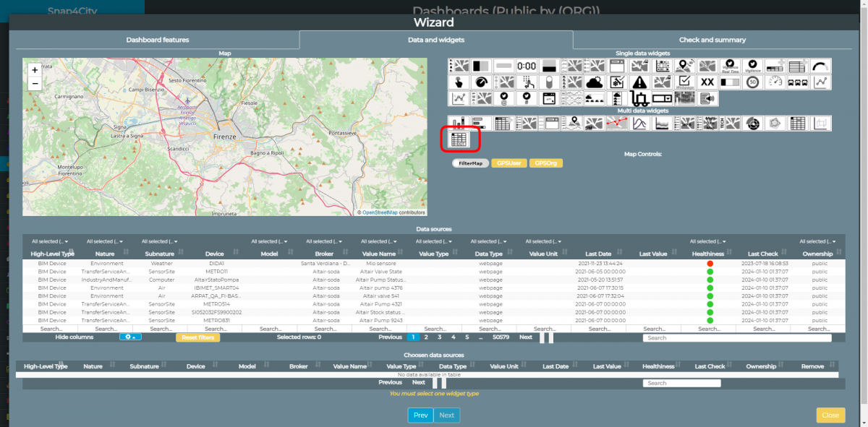
Task: Pick the warning triangle alert widget
Action: pos(639,83)
